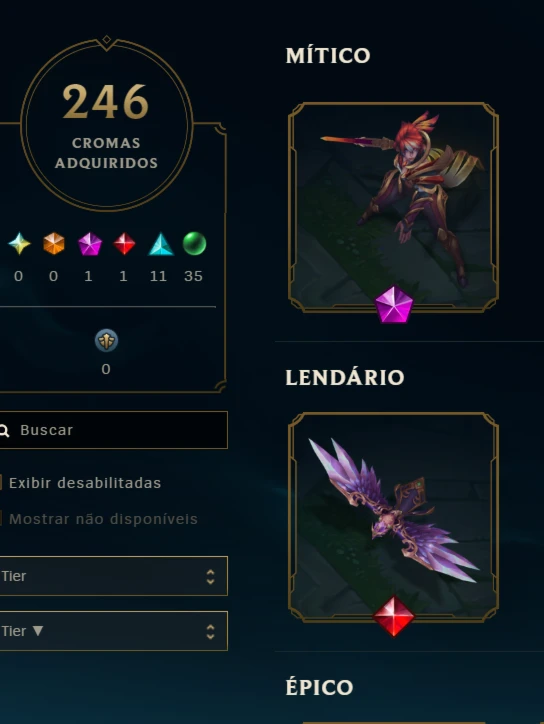544x724 pixels.
Task: Open the Tier ▼ sort dropdown
Action: (113, 631)
